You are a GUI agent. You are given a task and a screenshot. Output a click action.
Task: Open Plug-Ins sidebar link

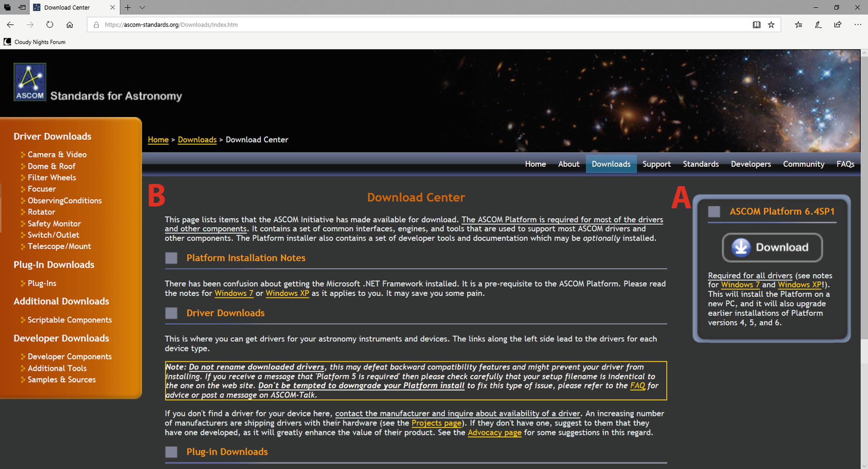click(42, 283)
